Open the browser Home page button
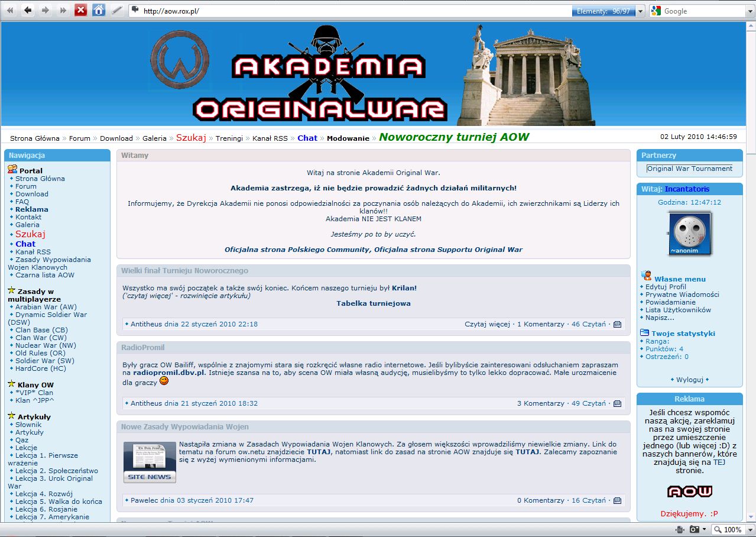Screen dimensions: 756x537 (99, 10)
